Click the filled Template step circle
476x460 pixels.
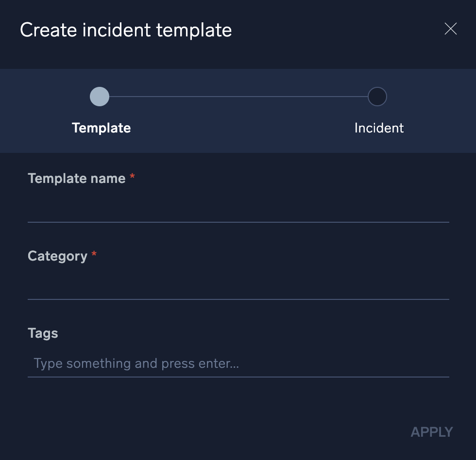click(x=100, y=97)
